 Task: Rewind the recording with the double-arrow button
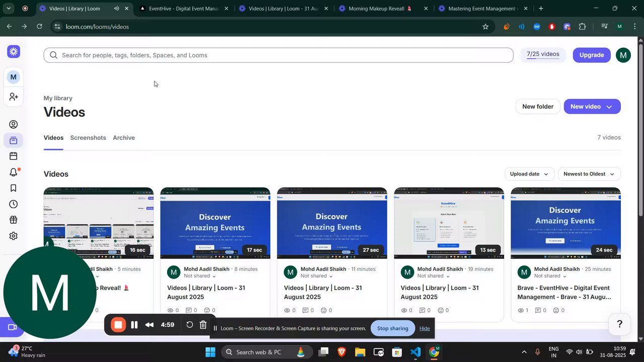pos(149,325)
